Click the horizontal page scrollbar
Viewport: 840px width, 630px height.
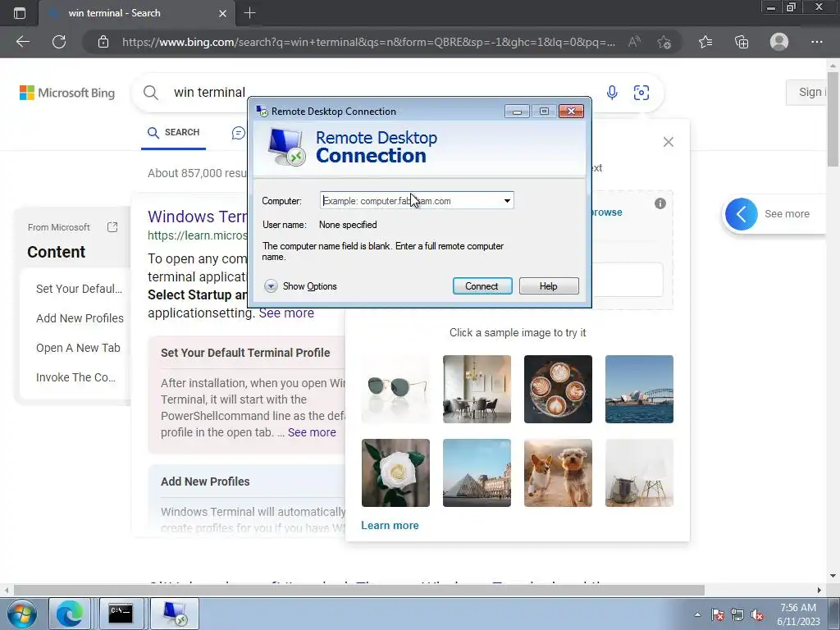[359, 590]
